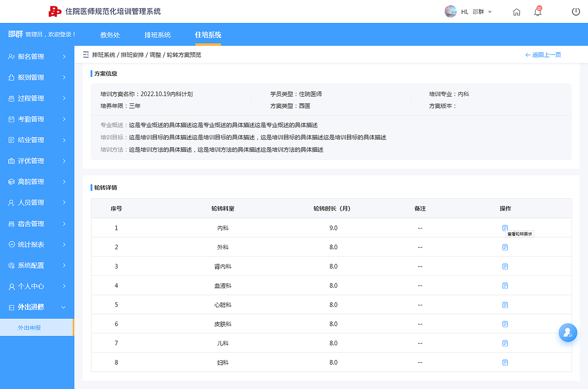Click the 报名管理 sidebar icon
Screen dimensions: 588x389
click(11, 57)
